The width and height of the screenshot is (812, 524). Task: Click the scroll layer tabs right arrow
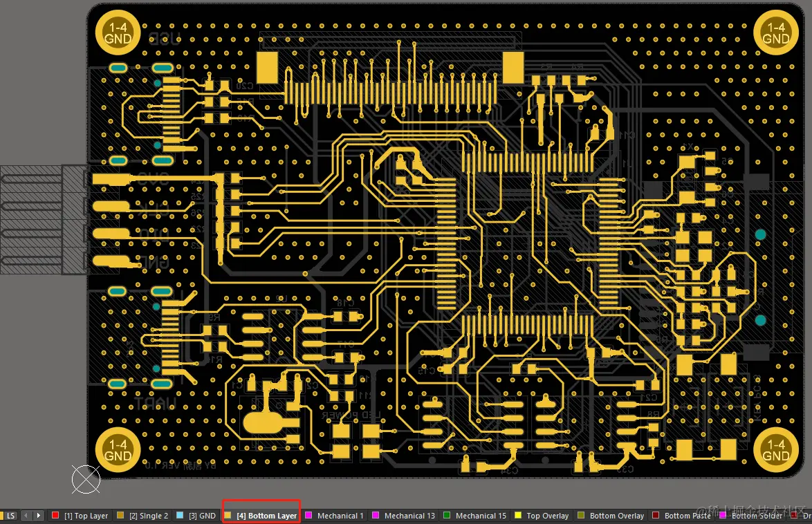38,516
